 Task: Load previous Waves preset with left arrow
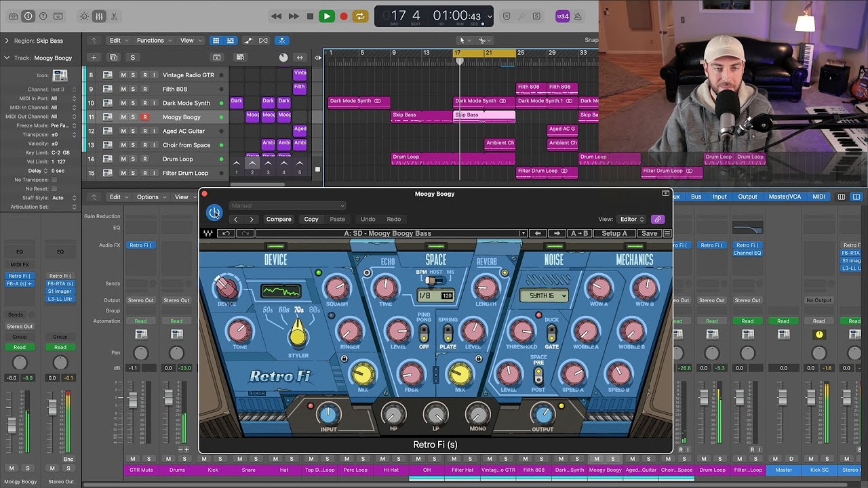(x=538, y=234)
